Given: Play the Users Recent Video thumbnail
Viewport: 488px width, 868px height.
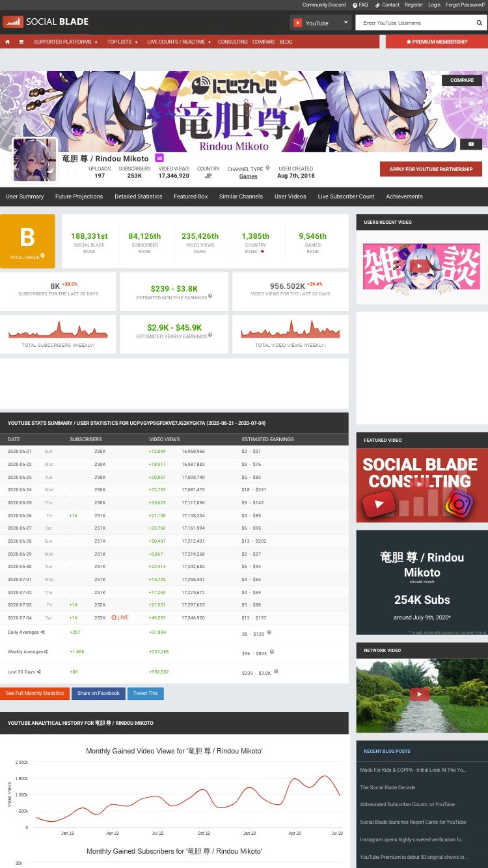Looking at the screenshot, I should click(x=421, y=266).
